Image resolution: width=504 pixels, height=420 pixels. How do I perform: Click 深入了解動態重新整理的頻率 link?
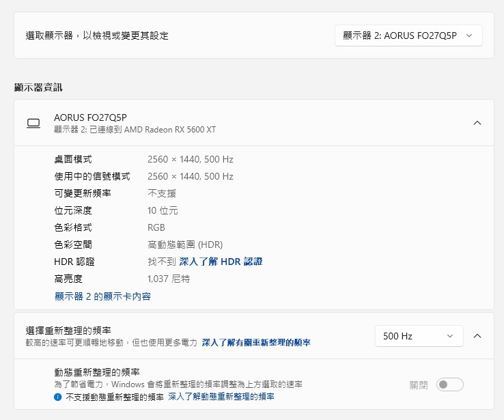point(221,397)
